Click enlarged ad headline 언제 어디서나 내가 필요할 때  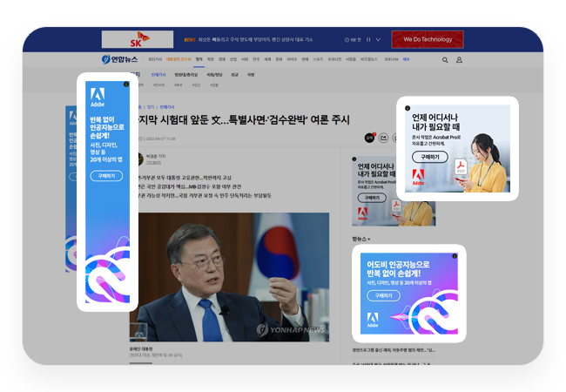pos(436,122)
